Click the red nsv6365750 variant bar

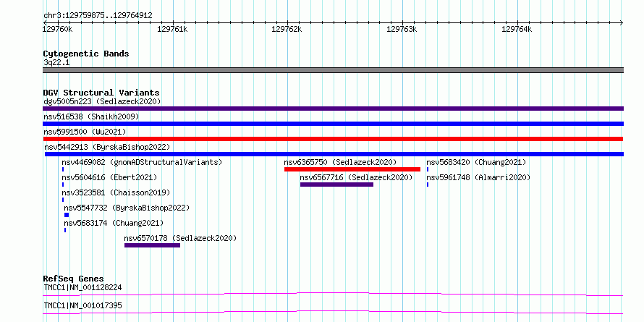(x=352, y=169)
